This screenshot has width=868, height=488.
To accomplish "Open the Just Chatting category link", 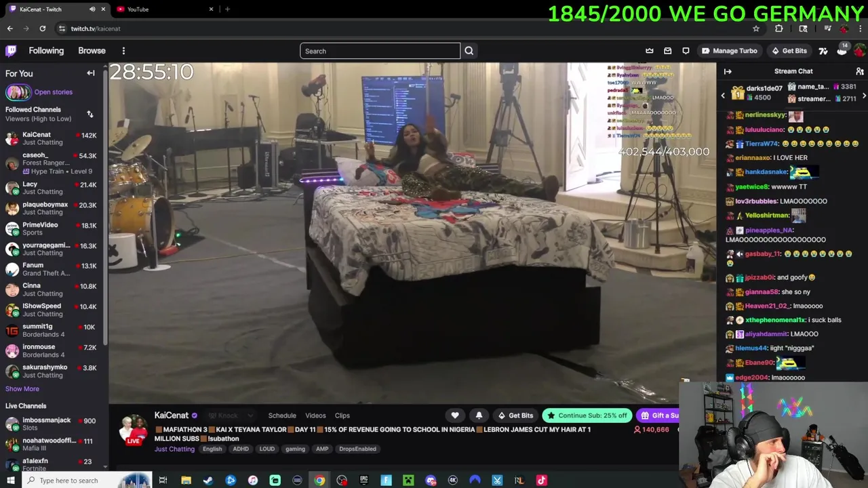I will coord(174,449).
